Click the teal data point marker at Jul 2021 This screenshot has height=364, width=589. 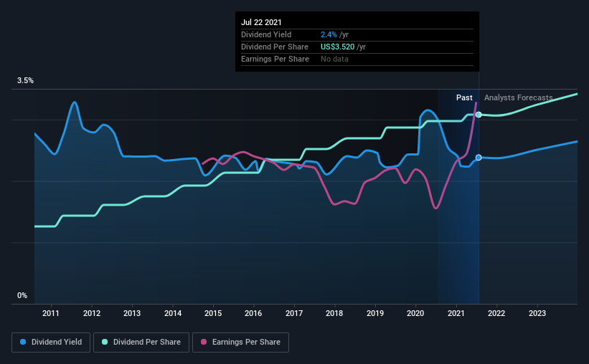pyautogui.click(x=479, y=115)
